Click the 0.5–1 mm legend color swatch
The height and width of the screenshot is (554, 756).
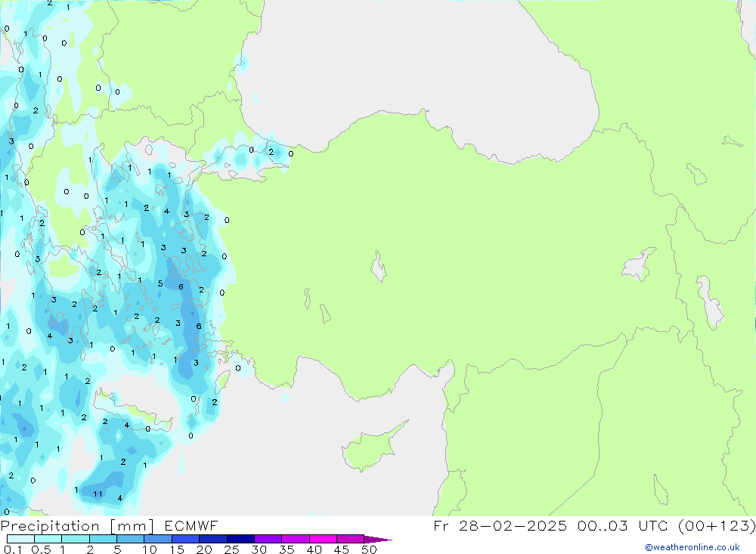tap(48, 539)
